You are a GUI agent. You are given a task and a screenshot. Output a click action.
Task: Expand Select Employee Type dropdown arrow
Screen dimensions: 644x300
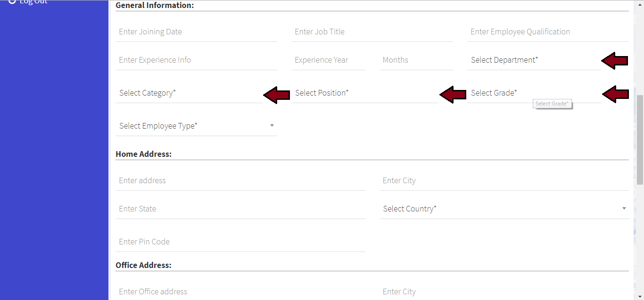tap(272, 126)
